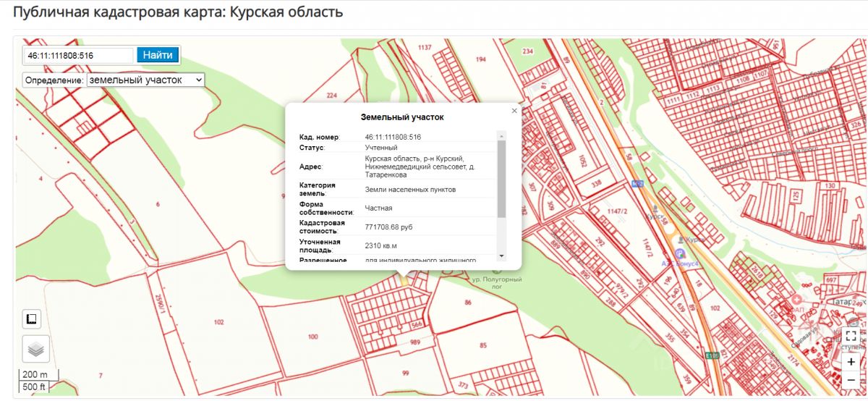
Task: Open the Определение type dropdown
Action: click(x=145, y=80)
